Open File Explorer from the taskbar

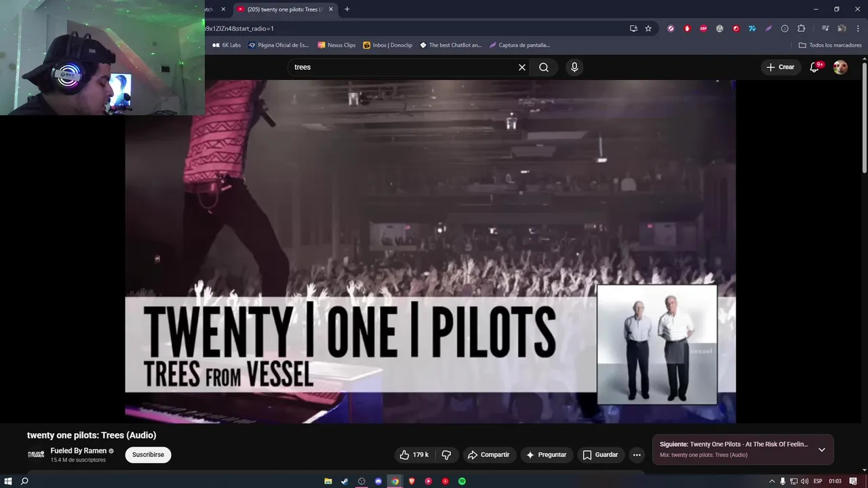click(x=328, y=481)
